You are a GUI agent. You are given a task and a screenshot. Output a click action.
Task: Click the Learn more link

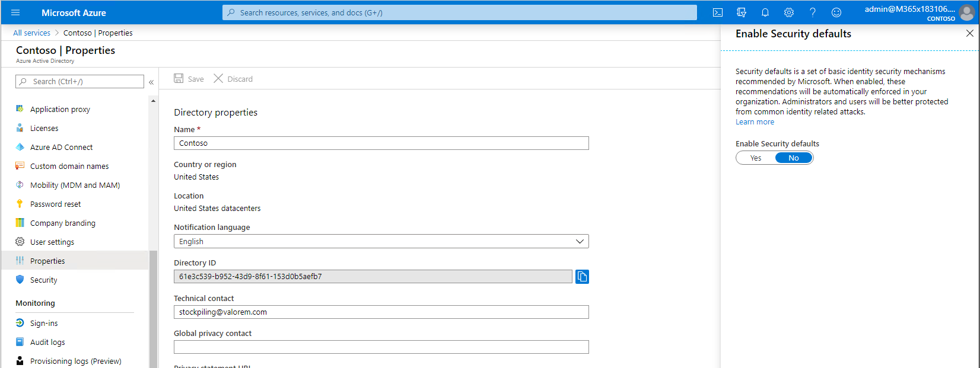click(x=755, y=122)
